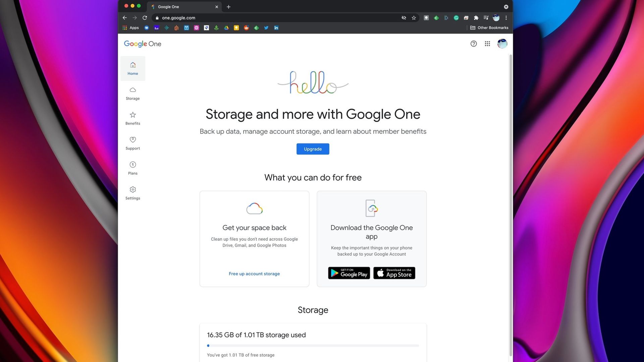Expand the tab search dropdown arrow
This screenshot has height=362, width=644.
coord(506,7)
